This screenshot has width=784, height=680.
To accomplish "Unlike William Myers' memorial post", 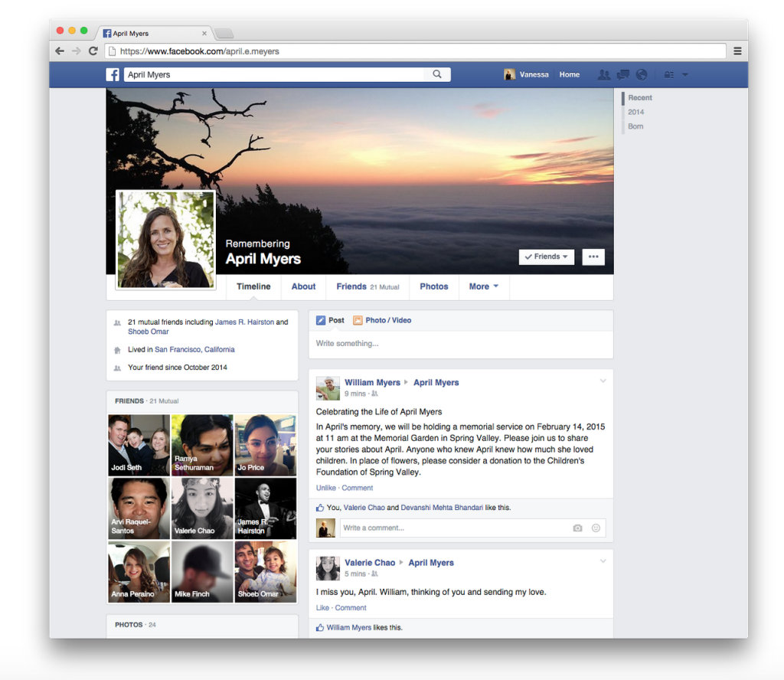I will (x=325, y=488).
